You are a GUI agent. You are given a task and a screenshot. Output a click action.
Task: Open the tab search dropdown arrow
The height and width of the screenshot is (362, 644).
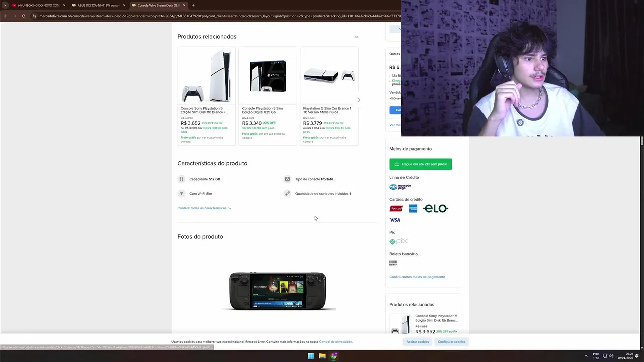click(5, 5)
